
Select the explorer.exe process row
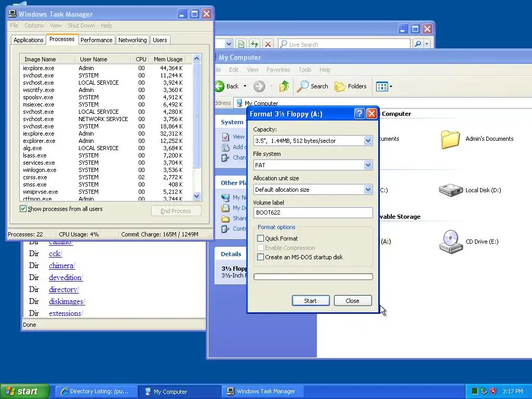(x=106, y=141)
